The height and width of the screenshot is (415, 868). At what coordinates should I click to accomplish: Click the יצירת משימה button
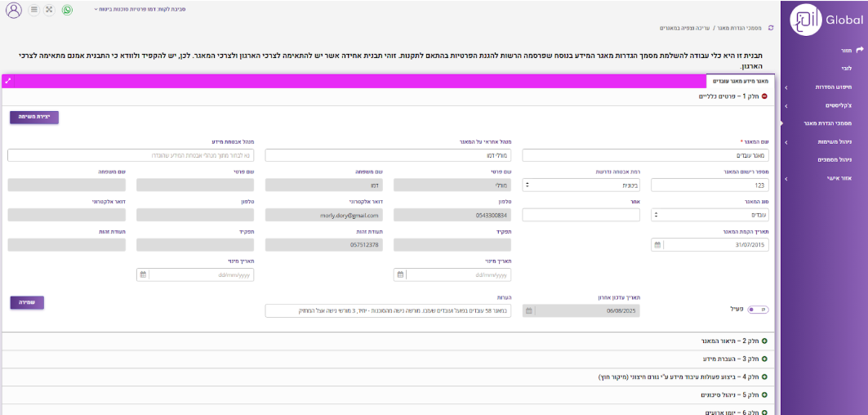(34, 117)
